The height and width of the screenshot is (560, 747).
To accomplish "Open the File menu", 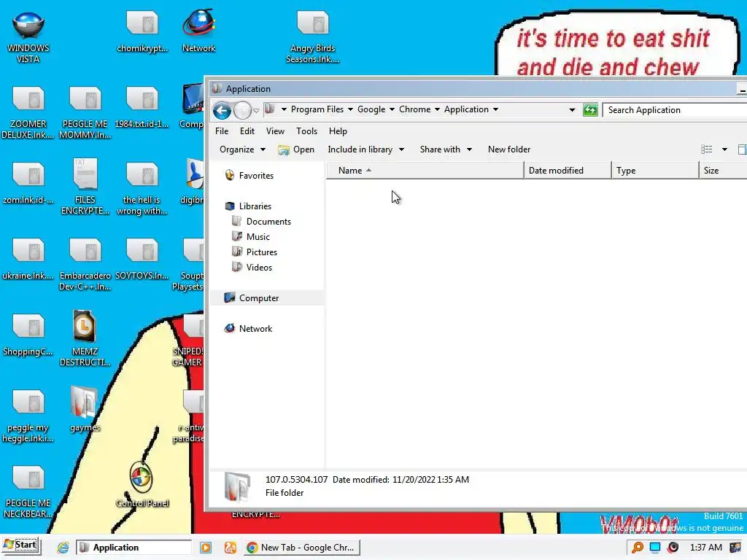I will pos(222,131).
